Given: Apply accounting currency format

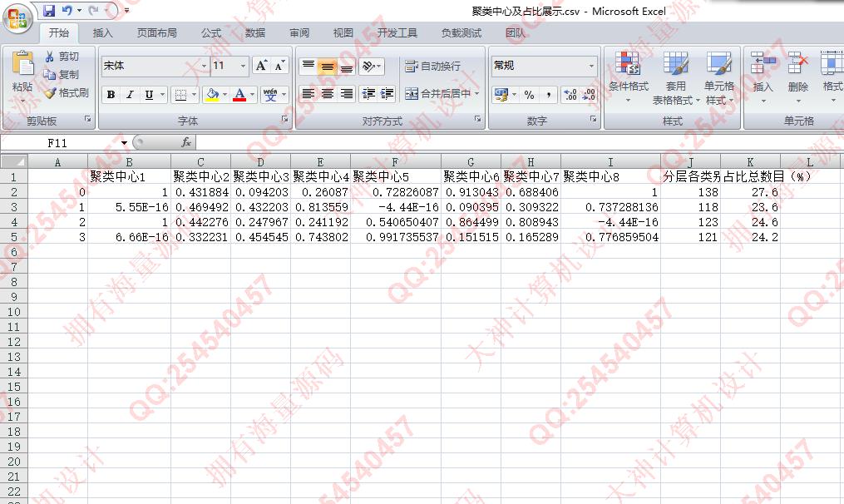Looking at the screenshot, I should tap(501, 95).
